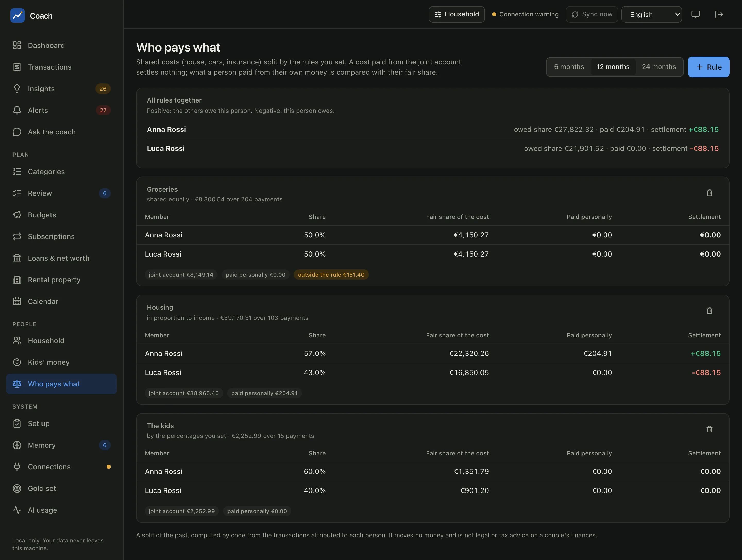
Task: Open the English language dropdown
Action: click(x=651, y=14)
